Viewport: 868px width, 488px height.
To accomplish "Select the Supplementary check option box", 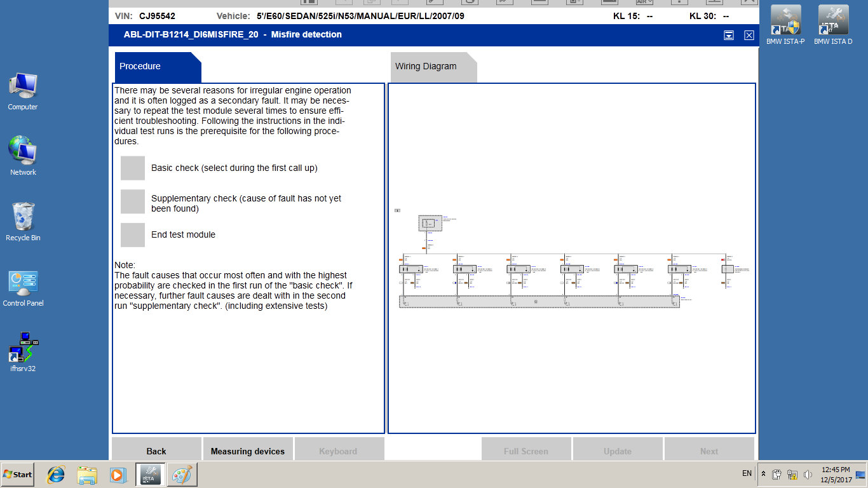I will 133,201.
